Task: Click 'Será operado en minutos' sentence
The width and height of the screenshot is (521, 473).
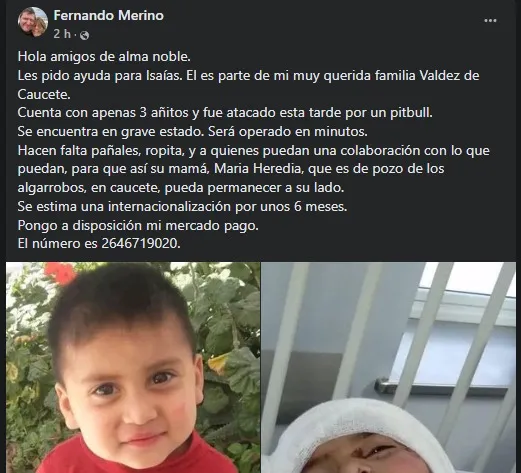Action: (288, 132)
